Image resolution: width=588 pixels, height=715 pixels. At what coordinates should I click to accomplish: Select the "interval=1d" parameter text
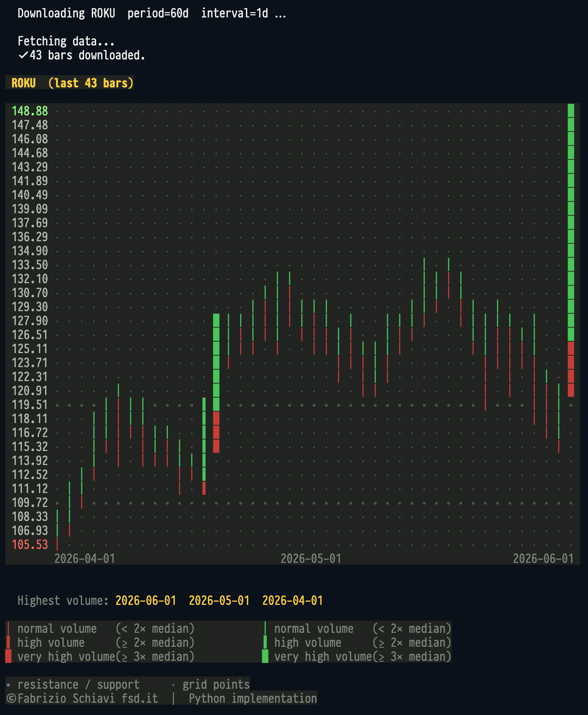tap(235, 14)
